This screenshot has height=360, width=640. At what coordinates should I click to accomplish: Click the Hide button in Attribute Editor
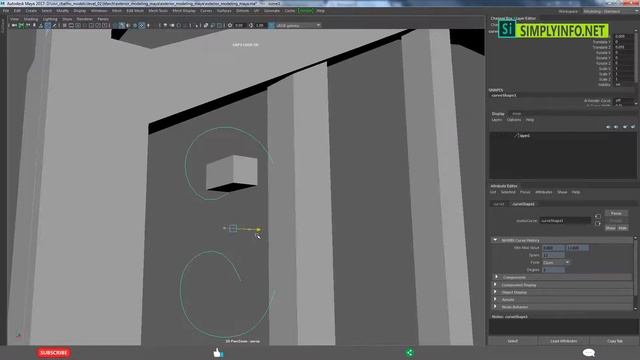622,228
